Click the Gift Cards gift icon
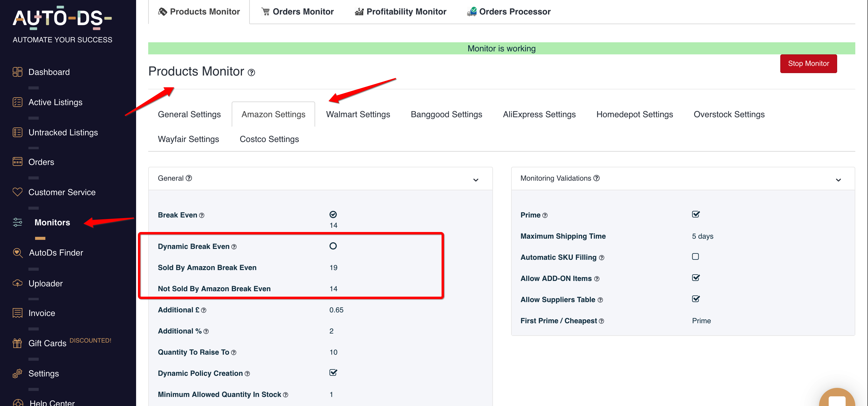Viewport: 868px width, 406px height. point(17,343)
